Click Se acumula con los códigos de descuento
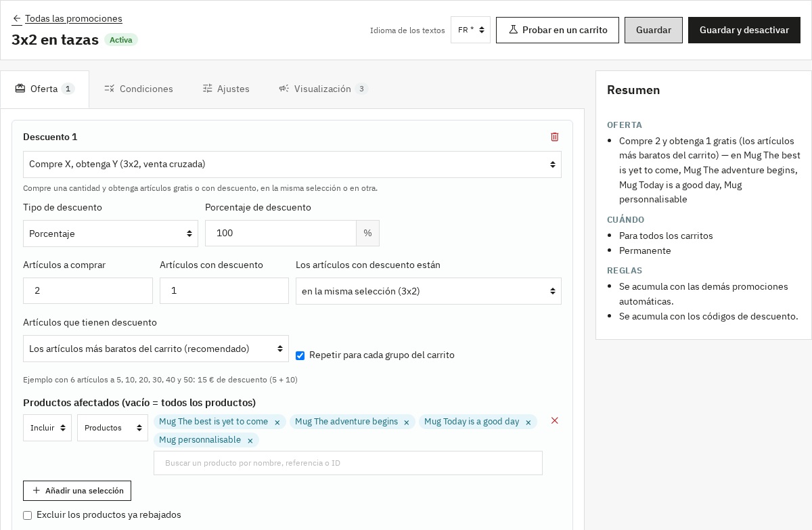This screenshot has width=812, height=530. click(708, 316)
